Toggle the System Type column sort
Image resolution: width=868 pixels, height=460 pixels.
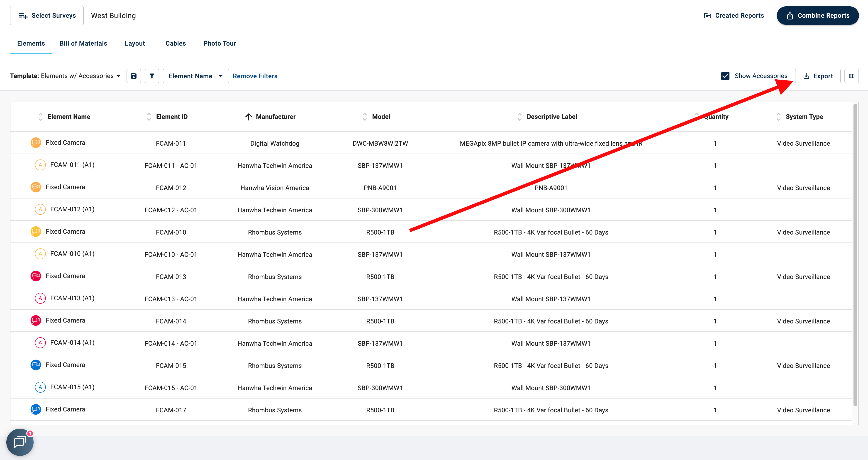778,117
